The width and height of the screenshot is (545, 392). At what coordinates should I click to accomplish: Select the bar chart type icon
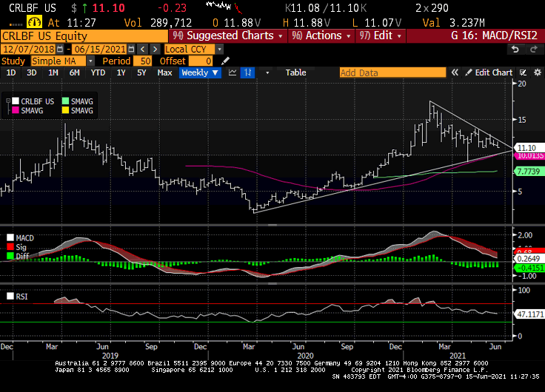[x=247, y=72]
